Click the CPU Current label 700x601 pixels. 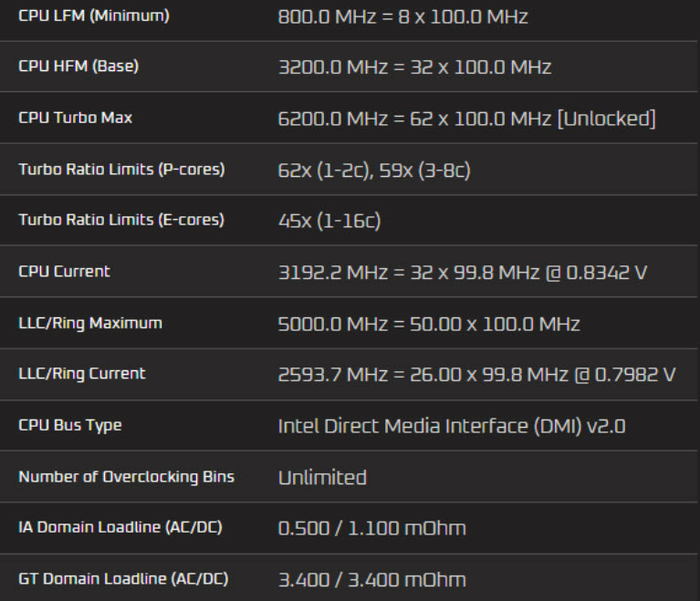[x=64, y=271]
